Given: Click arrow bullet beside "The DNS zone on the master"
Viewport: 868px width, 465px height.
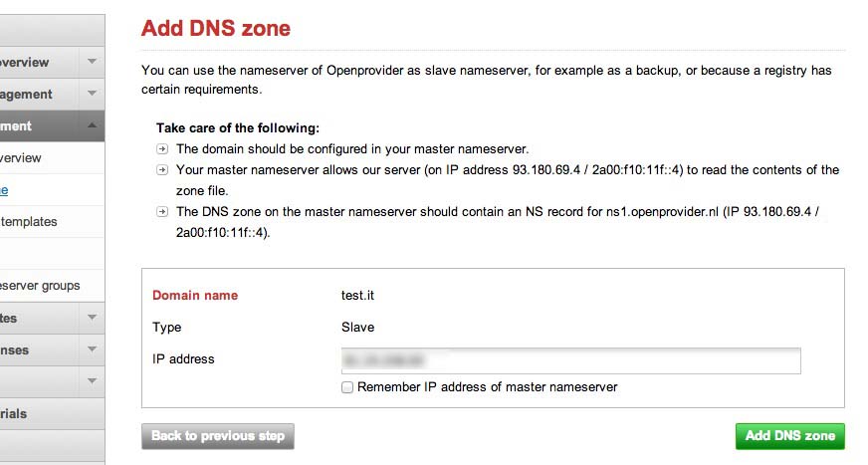Looking at the screenshot, I should click(162, 212).
